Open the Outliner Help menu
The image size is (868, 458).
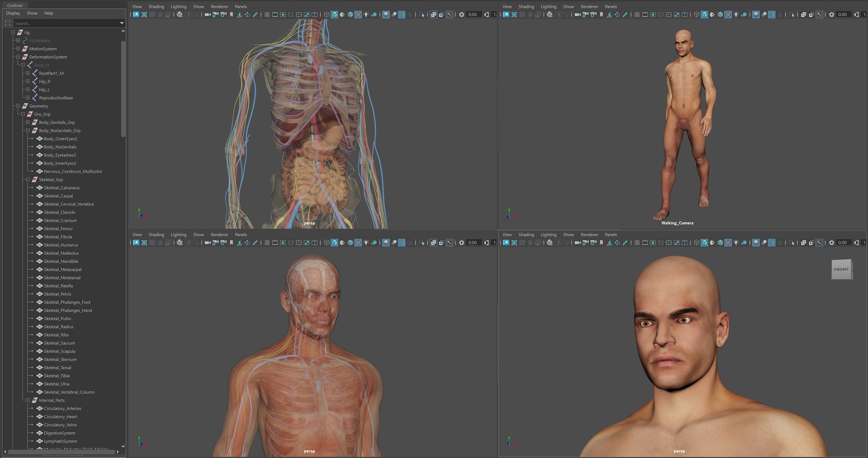pos(48,14)
